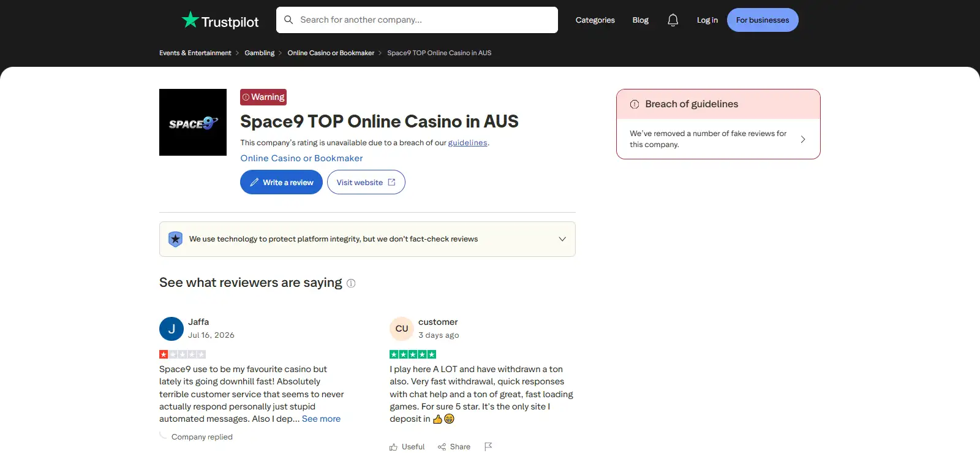Click Log in
The height and width of the screenshot is (453, 980).
(x=707, y=20)
